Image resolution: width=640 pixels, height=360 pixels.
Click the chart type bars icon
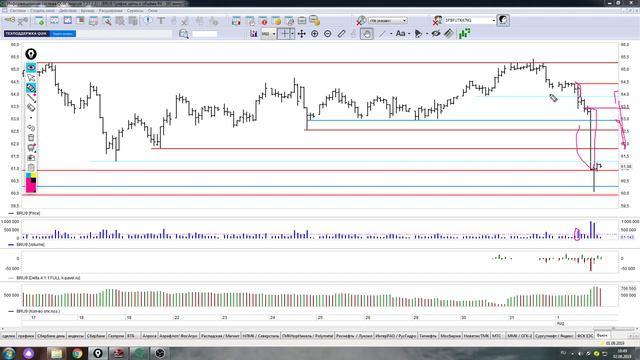(x=254, y=34)
